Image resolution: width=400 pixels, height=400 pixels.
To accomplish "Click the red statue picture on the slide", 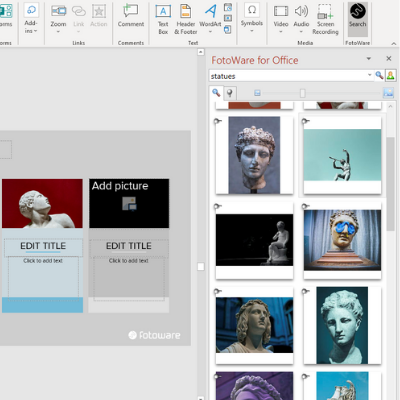I will (42, 204).
